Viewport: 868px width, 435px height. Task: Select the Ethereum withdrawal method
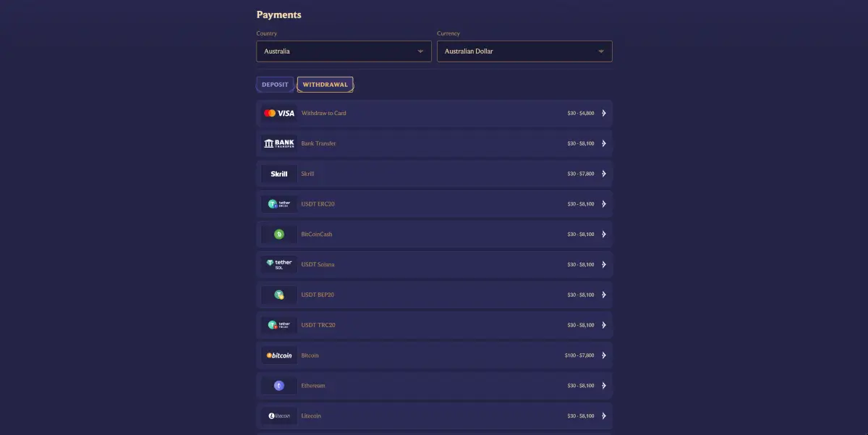434,385
